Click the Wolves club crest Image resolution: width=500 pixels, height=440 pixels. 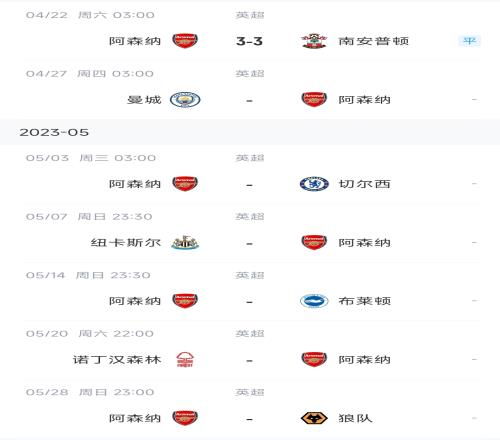(x=314, y=418)
